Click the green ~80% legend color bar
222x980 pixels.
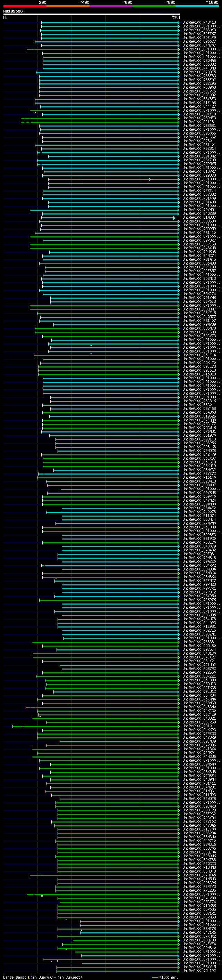click(x=154, y=6)
